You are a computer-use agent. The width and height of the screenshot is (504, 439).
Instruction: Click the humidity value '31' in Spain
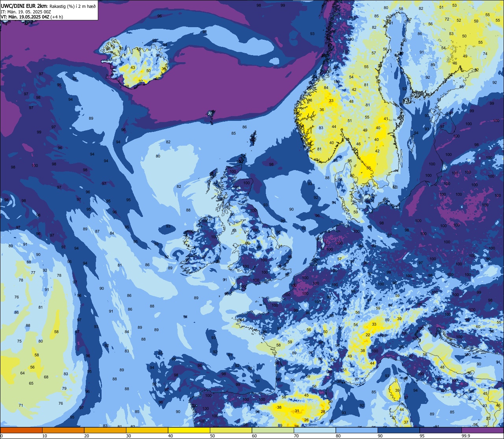click(297, 411)
